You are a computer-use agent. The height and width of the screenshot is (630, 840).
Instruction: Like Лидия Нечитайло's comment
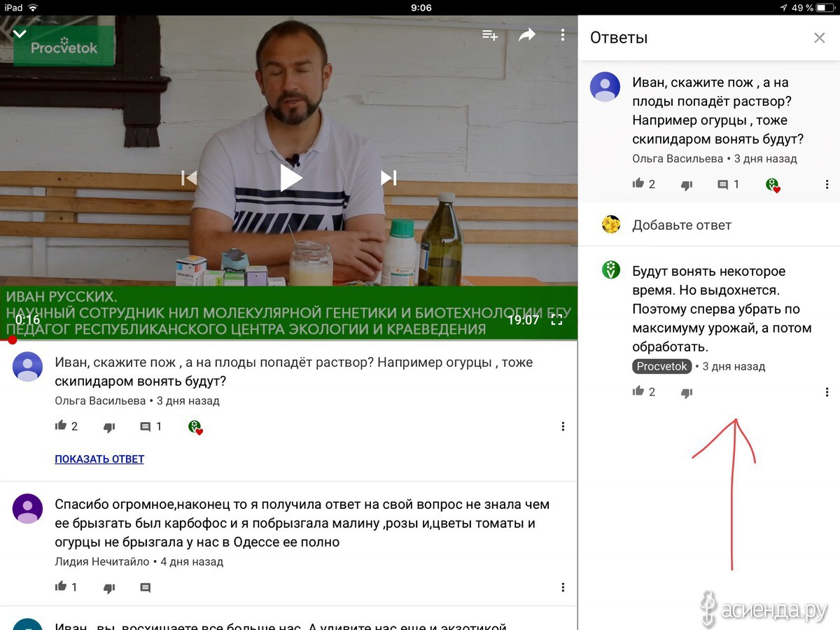[x=61, y=587]
